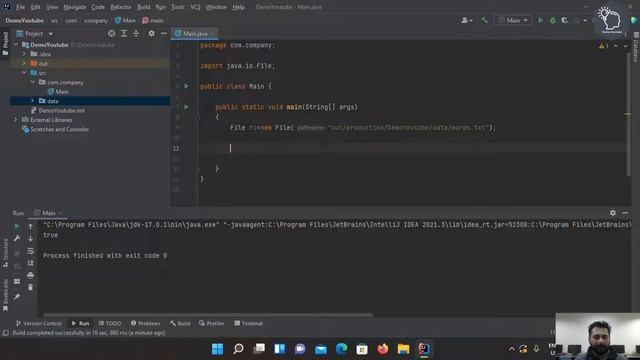Toggle scroll to end in Run console
This screenshot has width=640, height=360.
(30, 263)
